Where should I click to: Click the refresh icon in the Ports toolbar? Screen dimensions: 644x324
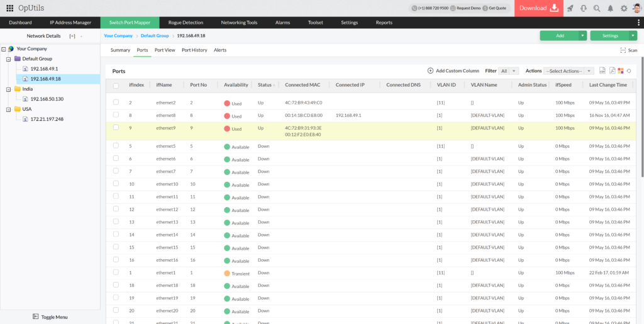point(628,71)
